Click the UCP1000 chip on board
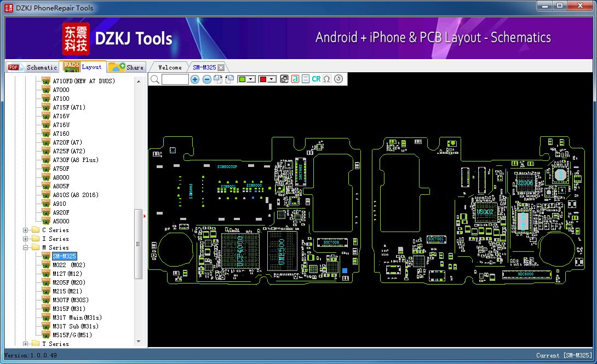Image resolution: width=597 pixels, height=364 pixels. point(240,251)
